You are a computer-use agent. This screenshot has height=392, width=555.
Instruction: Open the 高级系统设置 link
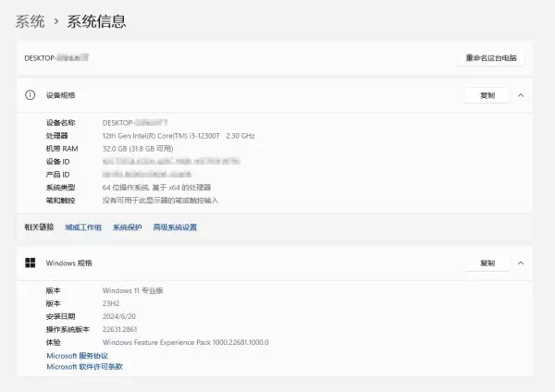(175, 227)
